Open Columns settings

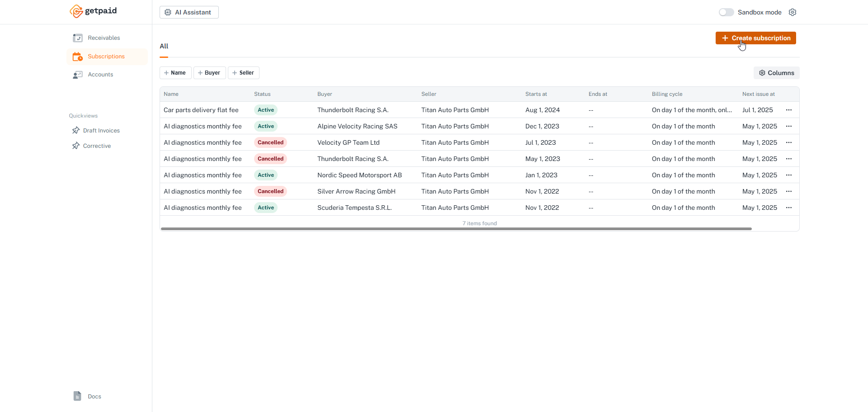click(777, 73)
